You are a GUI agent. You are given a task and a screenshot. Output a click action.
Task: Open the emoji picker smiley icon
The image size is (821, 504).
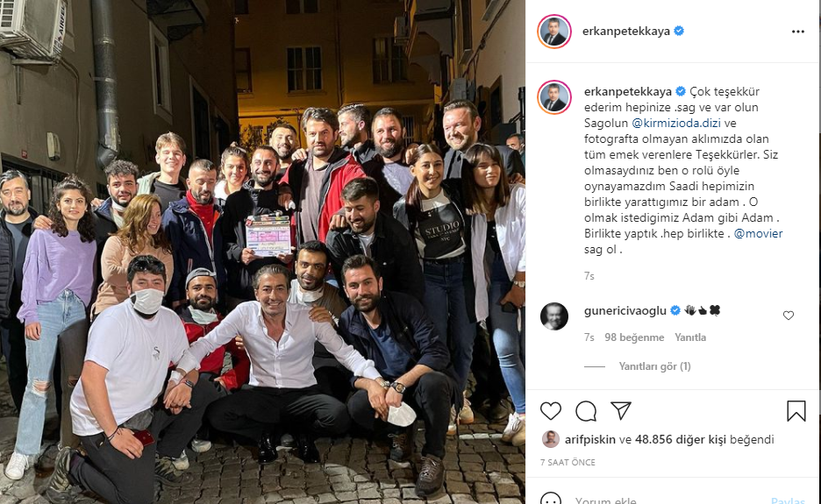pos(550,500)
